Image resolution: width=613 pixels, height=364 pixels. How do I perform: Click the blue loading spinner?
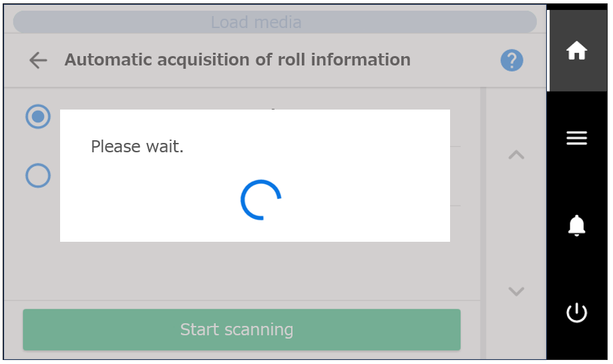pyautogui.click(x=261, y=200)
